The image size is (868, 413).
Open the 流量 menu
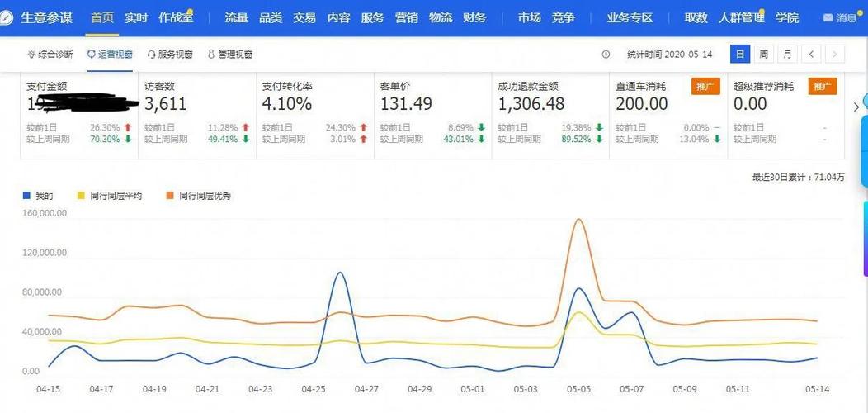pos(236,17)
